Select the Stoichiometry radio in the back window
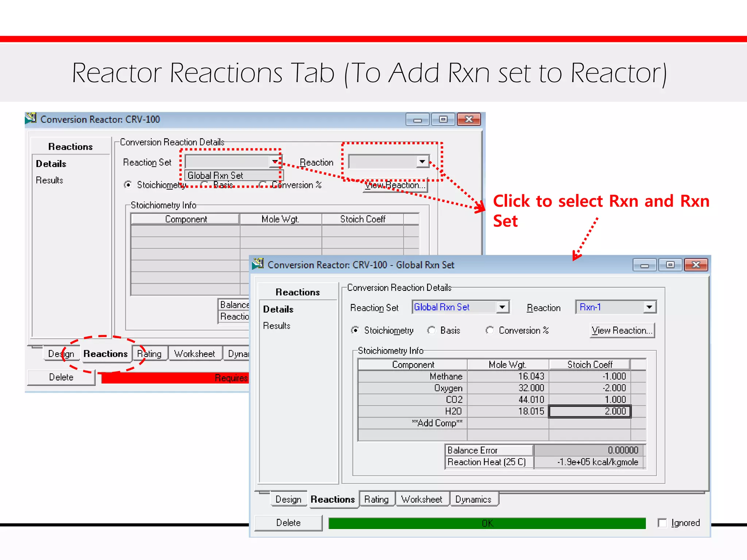 pos(128,185)
